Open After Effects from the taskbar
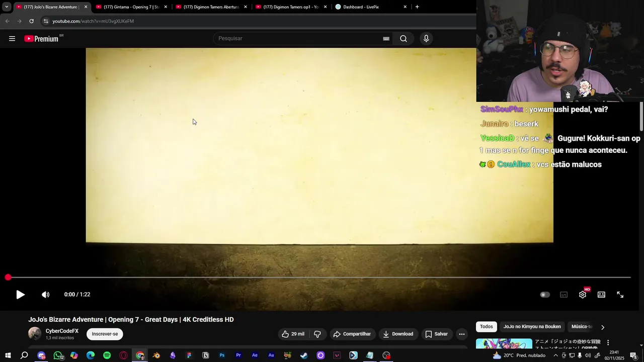The height and width of the screenshot is (362, 644). [x=255, y=355]
